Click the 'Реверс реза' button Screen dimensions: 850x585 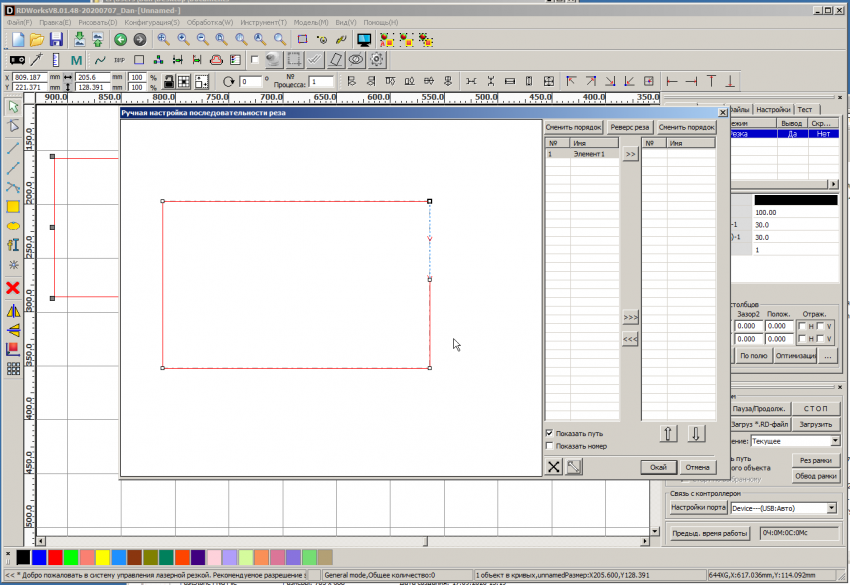630,127
